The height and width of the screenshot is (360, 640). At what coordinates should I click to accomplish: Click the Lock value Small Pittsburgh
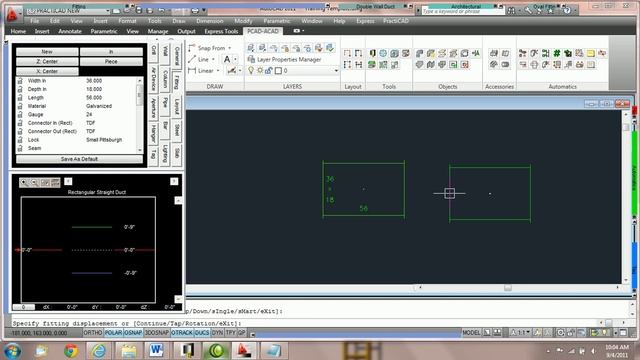click(x=104, y=140)
